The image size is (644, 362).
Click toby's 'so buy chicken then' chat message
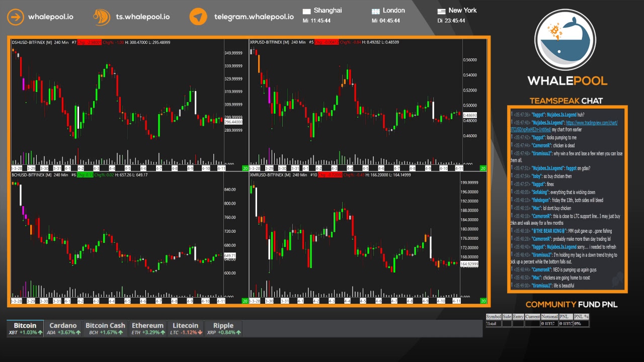(x=557, y=176)
